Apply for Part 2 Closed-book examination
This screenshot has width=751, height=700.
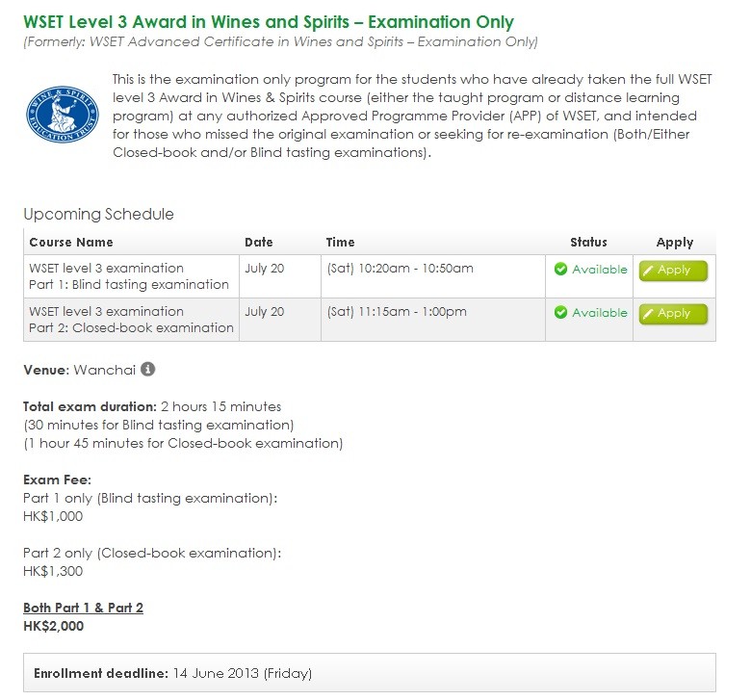[673, 314]
